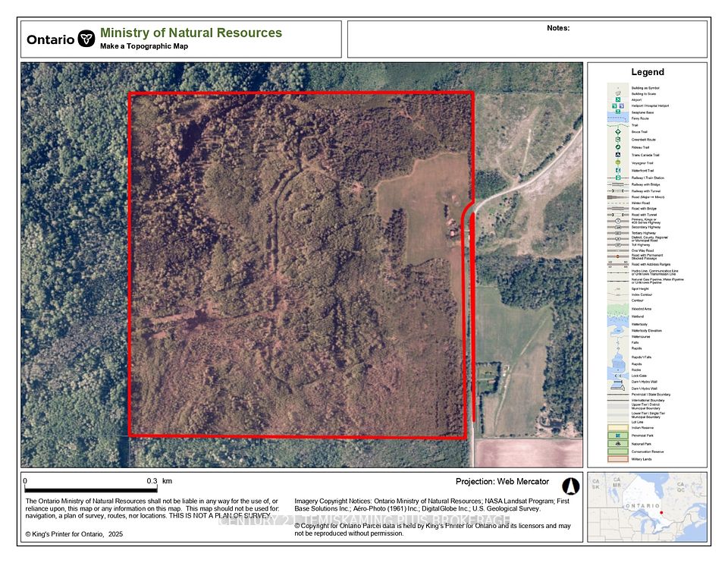
Task: Click the 'Winter Road' legend label
Action: (x=641, y=203)
